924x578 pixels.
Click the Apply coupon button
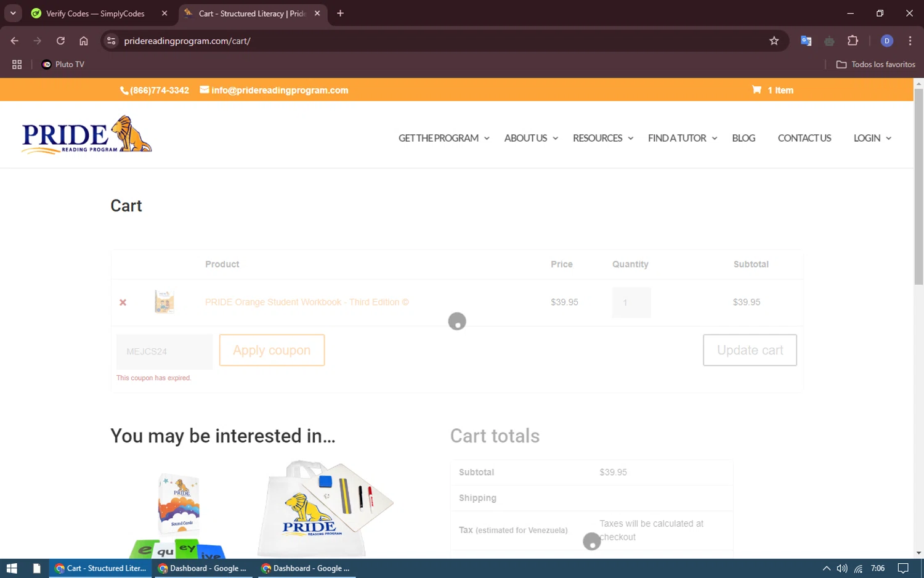click(272, 350)
